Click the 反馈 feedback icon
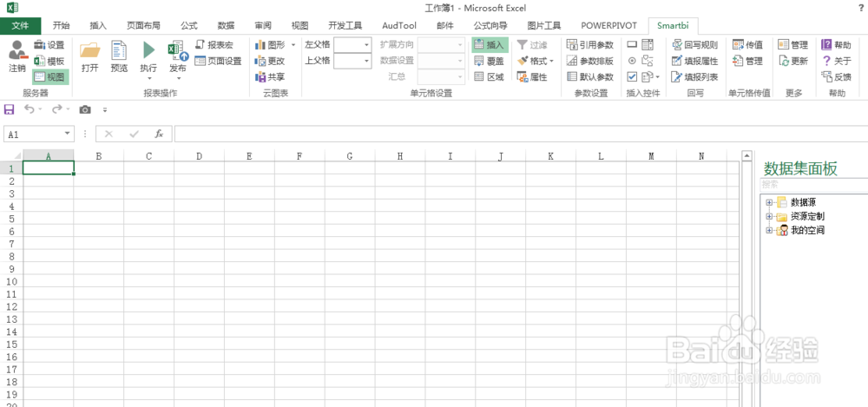 (x=827, y=77)
